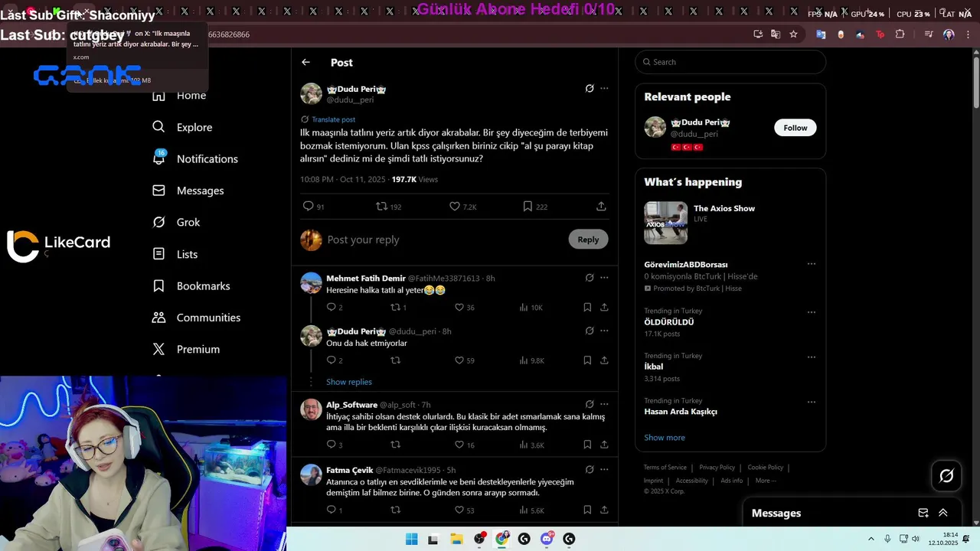Click Translate post link
This screenshot has width=980, height=551.
333,119
